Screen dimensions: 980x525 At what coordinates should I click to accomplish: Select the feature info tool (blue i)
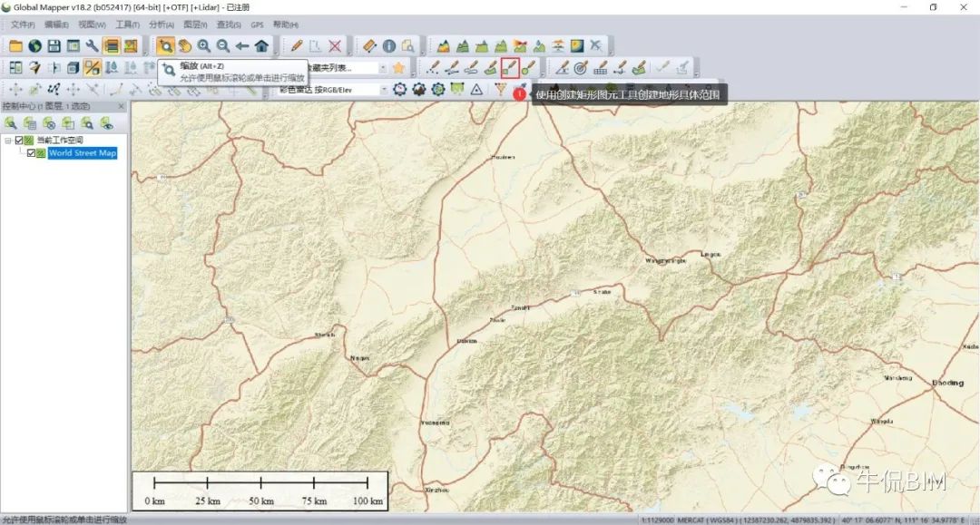388,45
